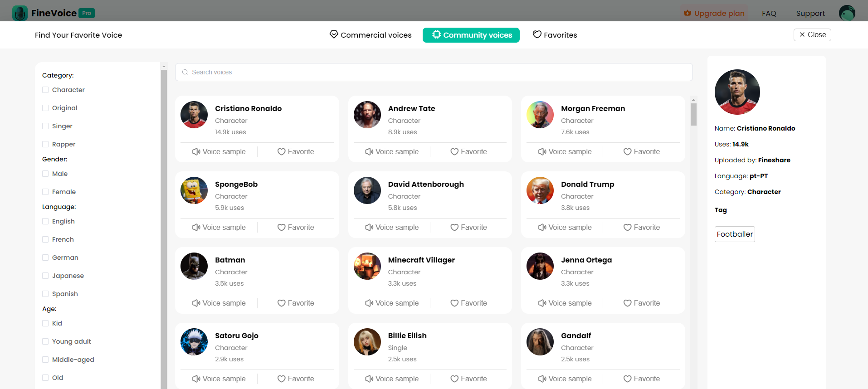Check the Original category filter
Screen dimensions: 868x389
45,108
